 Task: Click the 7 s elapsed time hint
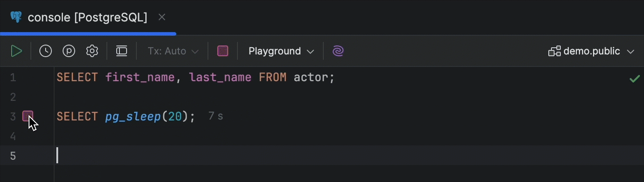pos(216,117)
